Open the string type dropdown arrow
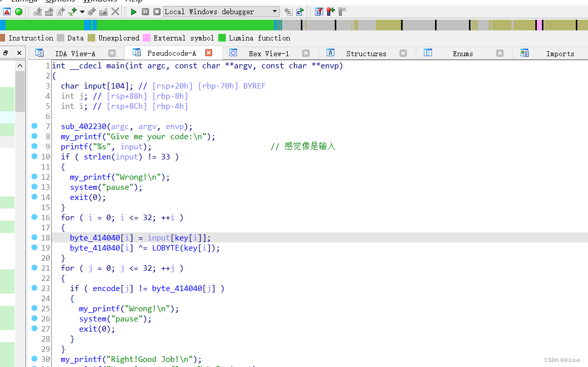 point(81,12)
